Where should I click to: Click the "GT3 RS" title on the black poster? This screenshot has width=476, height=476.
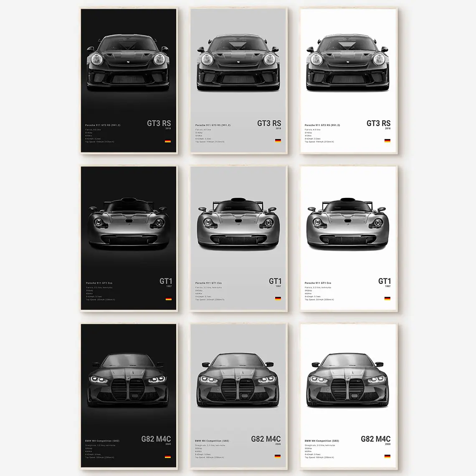tap(159, 123)
